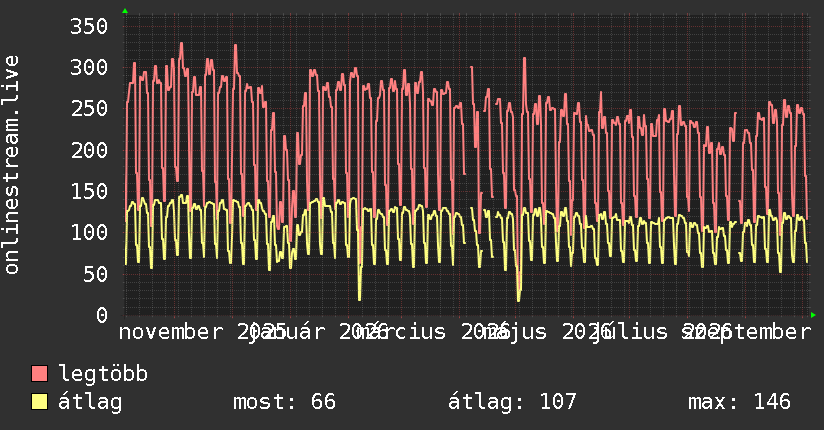
Task: Click the 200 y-axis label
Action: point(89,150)
